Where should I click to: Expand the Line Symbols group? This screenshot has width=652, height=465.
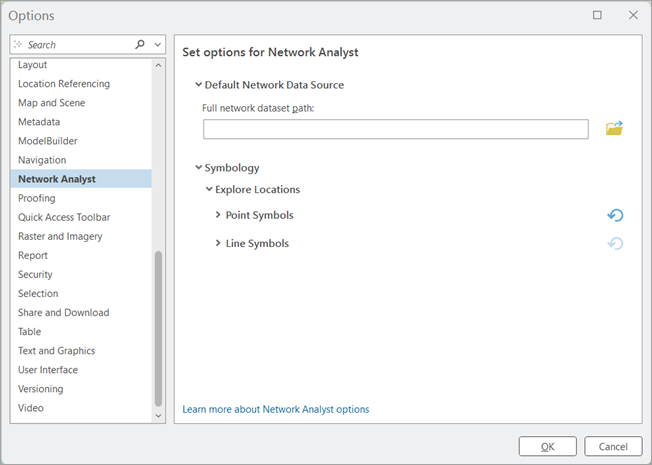(x=218, y=243)
